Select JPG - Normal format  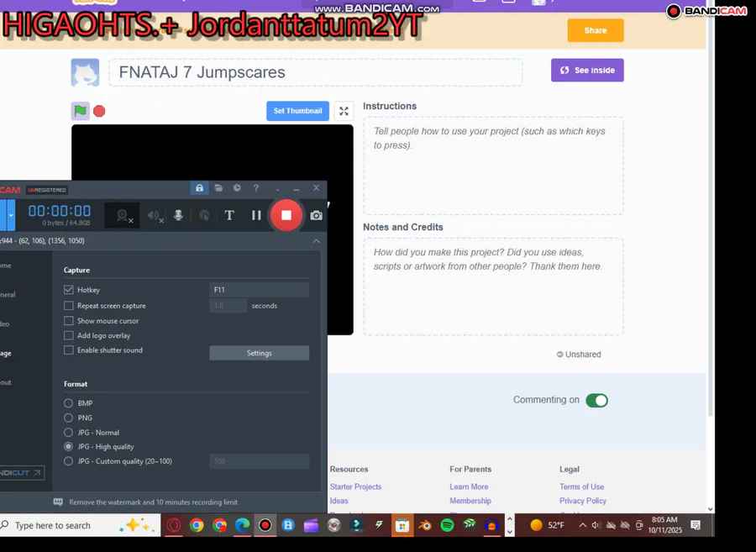click(69, 433)
